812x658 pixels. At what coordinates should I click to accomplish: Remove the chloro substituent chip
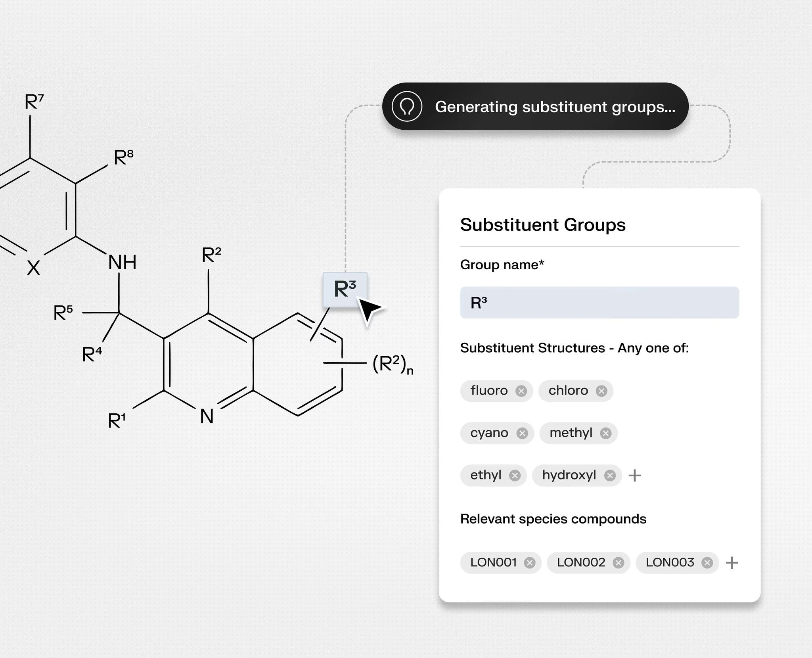(601, 391)
